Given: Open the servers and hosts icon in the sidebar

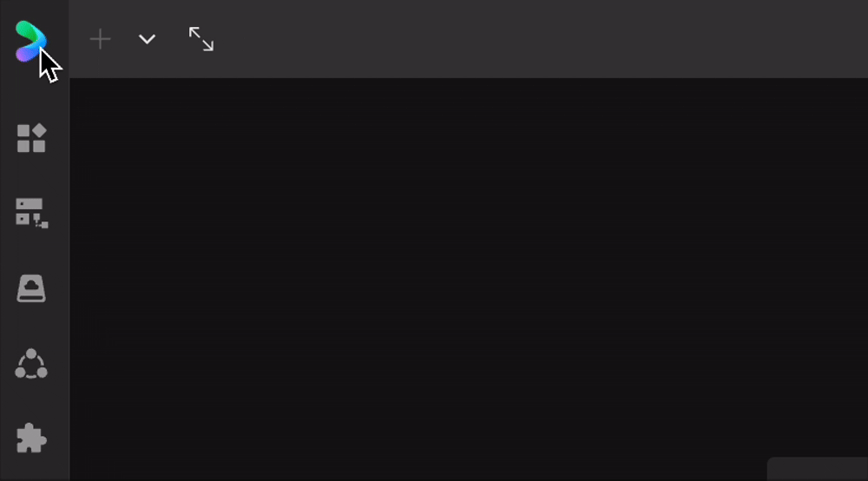Looking at the screenshot, I should [31, 213].
